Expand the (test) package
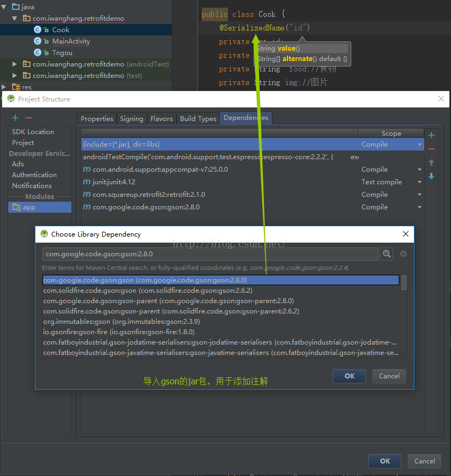 (14, 75)
